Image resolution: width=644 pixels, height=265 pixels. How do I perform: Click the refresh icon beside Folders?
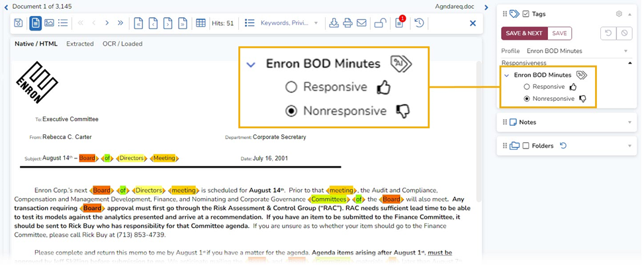click(563, 146)
